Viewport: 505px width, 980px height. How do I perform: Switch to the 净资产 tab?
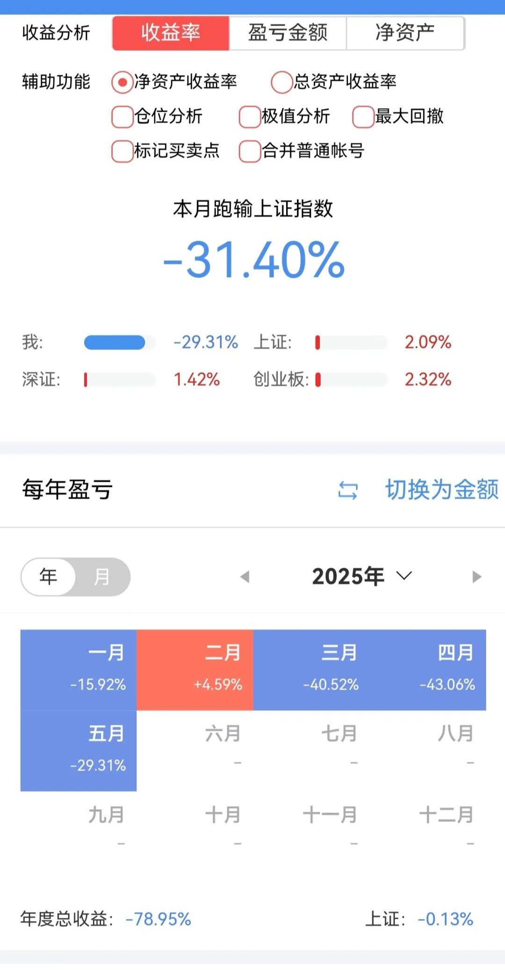405,33
